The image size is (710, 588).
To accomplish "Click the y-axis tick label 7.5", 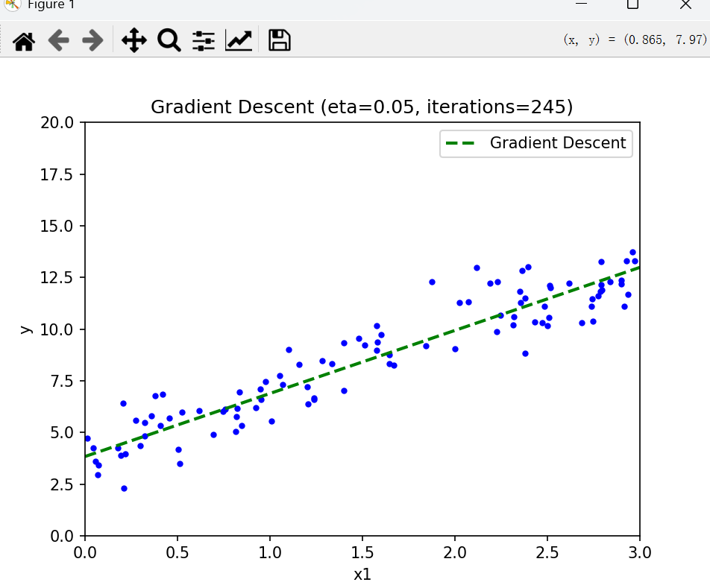I will tap(62, 382).
